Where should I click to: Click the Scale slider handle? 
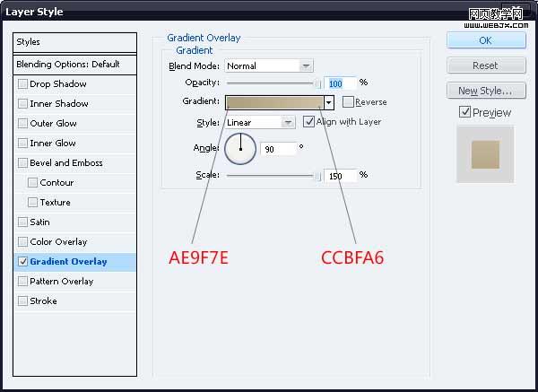[318, 176]
